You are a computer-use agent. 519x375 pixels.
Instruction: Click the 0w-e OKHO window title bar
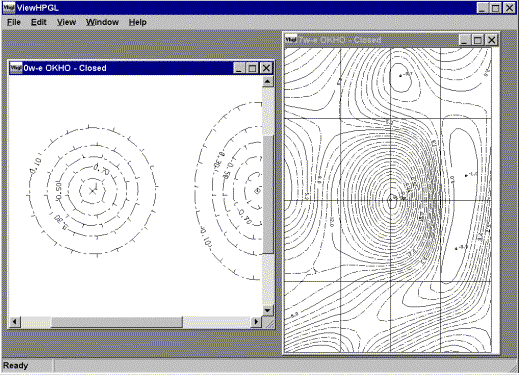(127, 68)
